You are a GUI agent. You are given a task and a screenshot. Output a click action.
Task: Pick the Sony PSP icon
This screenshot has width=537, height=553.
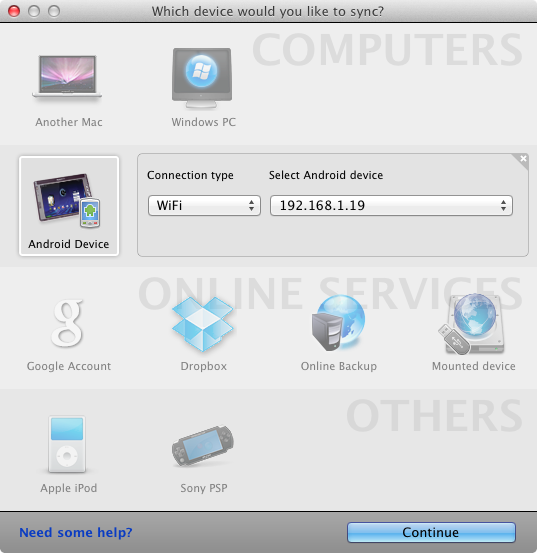[203, 446]
